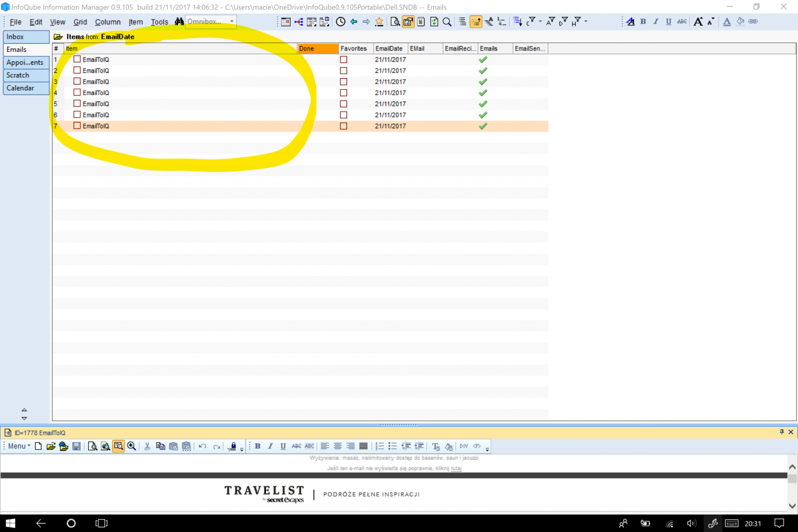Image resolution: width=798 pixels, height=532 pixels.
Task: Open the File menu
Action: click(16, 22)
